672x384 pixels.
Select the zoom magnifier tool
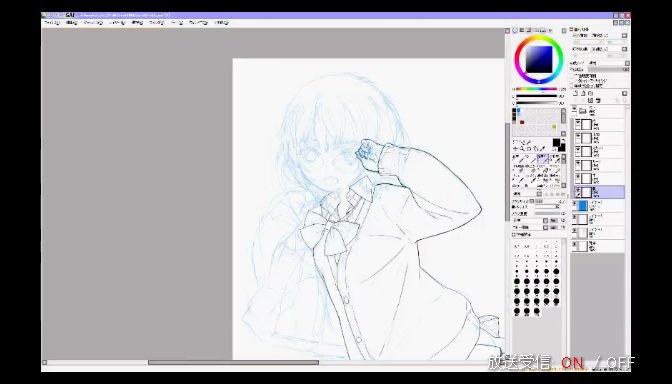pos(522,148)
